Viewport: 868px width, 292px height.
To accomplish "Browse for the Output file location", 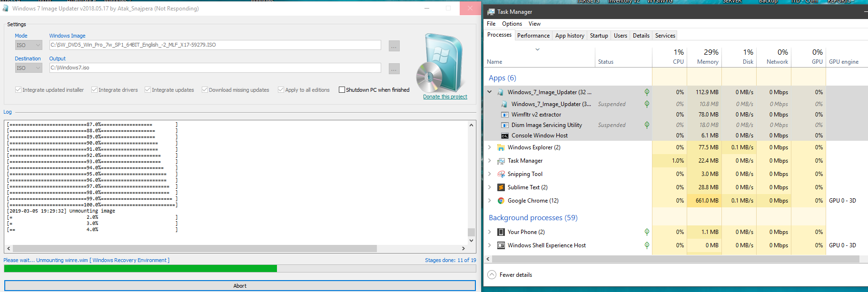I will [394, 68].
